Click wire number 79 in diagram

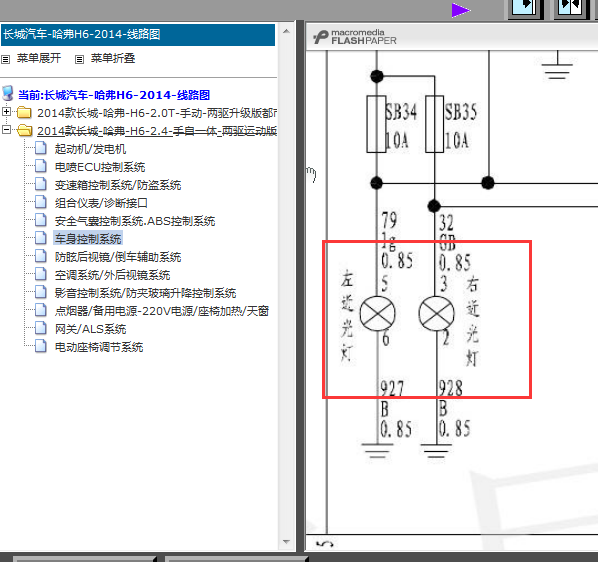click(389, 220)
